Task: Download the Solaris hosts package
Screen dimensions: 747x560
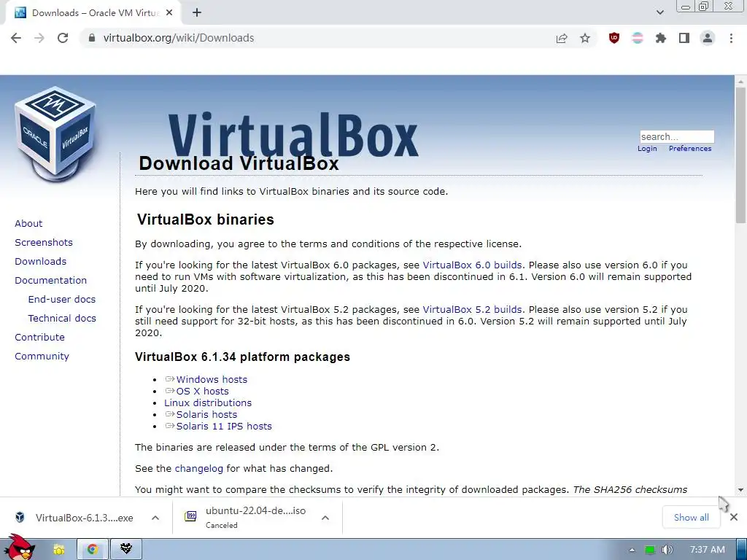Action: 206,415
